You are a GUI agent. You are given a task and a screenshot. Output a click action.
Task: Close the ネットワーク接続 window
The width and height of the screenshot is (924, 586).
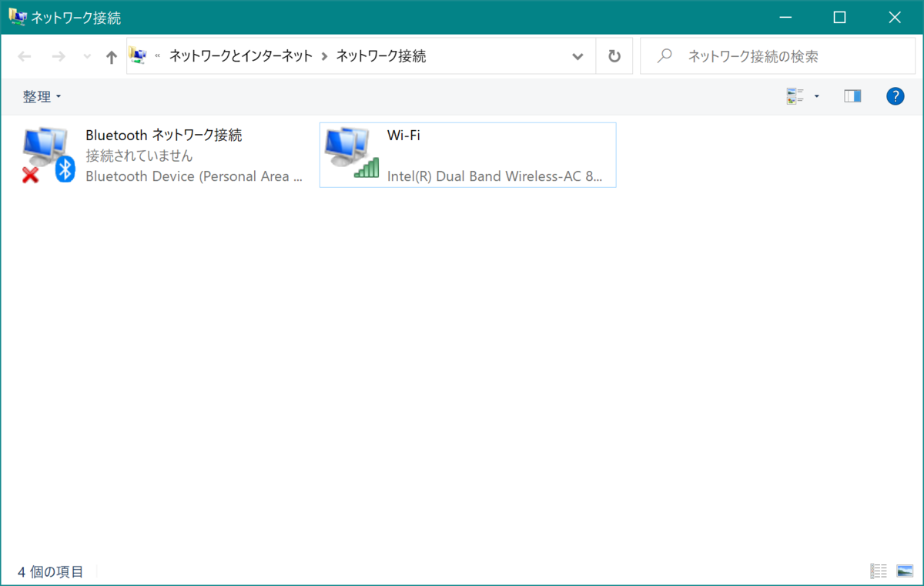coord(895,17)
